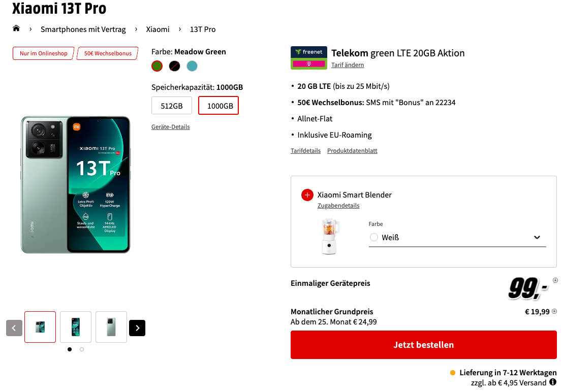
Task: Expand the Farbe Weiß dropdown
Action: point(457,238)
